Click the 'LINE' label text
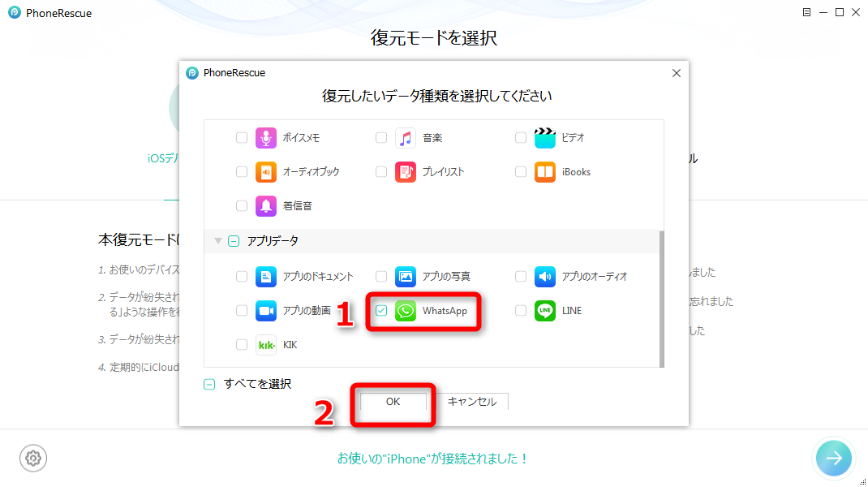The image size is (868, 487). 572,311
